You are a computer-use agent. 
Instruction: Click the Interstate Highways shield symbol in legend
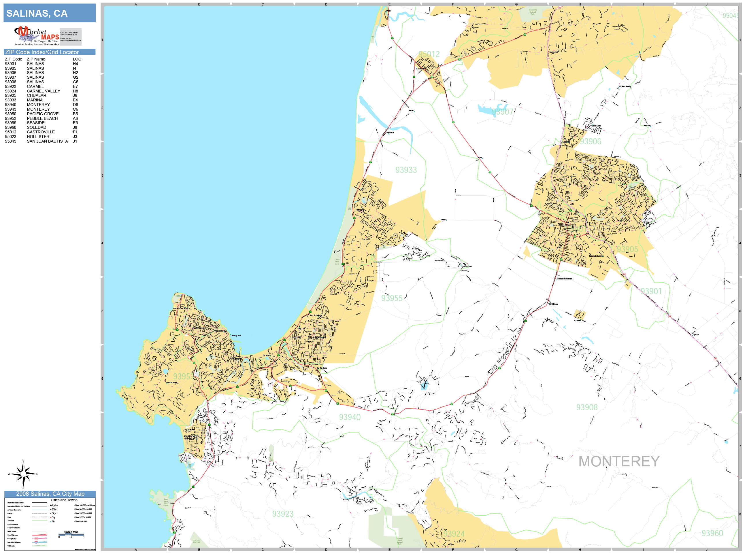[x=36, y=542]
